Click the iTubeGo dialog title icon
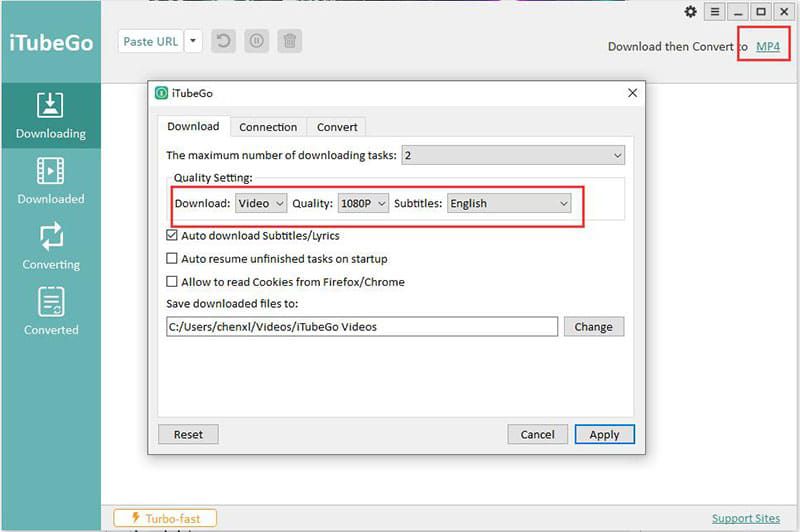 (x=162, y=93)
